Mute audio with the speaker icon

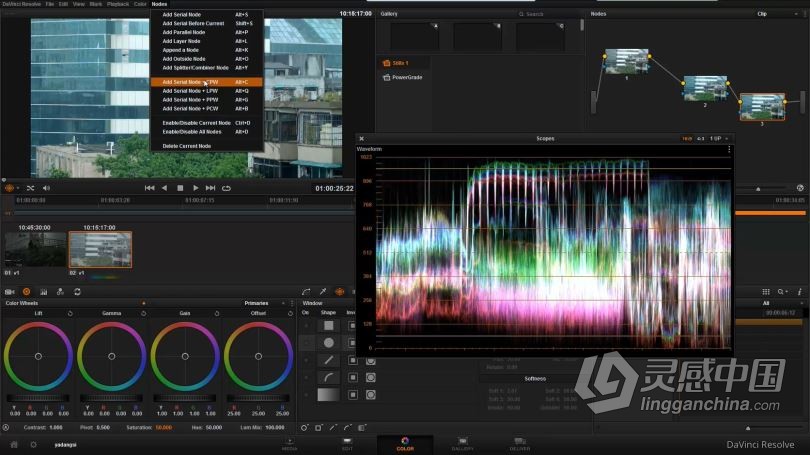tap(46, 188)
